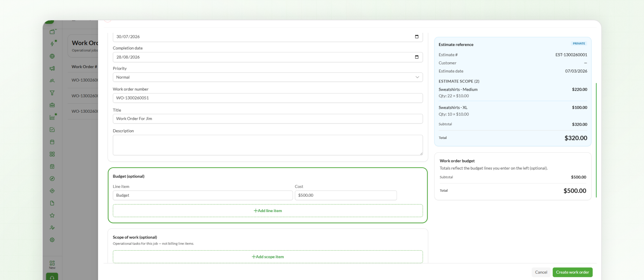The image size is (644, 280).
Task: Open the lightning bolt sidebar icon
Action: 52,44
